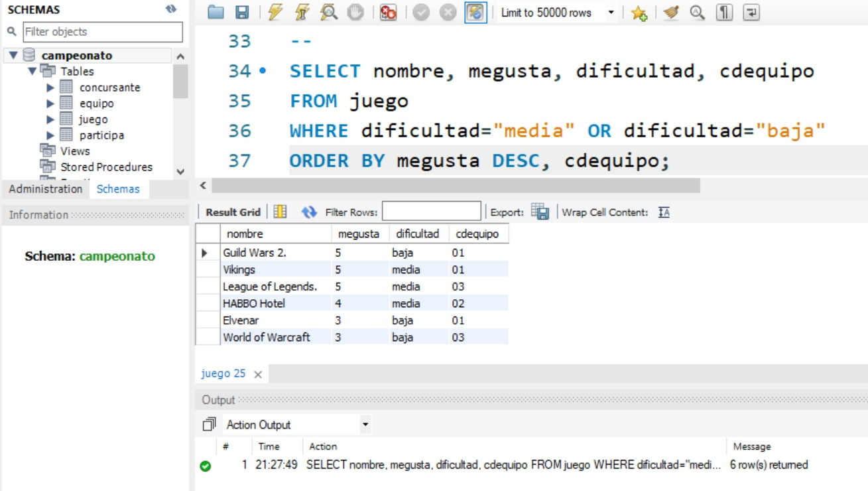
Task: Toggle Wrap Cell Content
Action: coord(664,212)
